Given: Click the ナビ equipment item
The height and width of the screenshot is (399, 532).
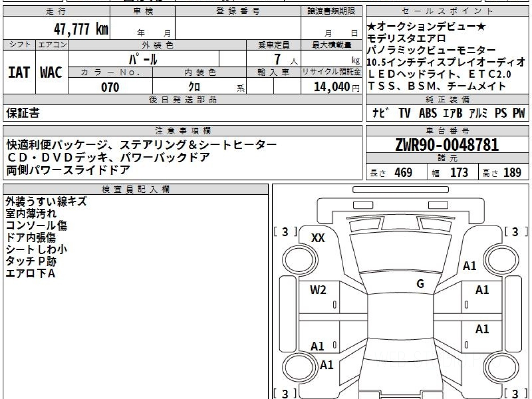Looking at the screenshot, I should (x=381, y=113).
